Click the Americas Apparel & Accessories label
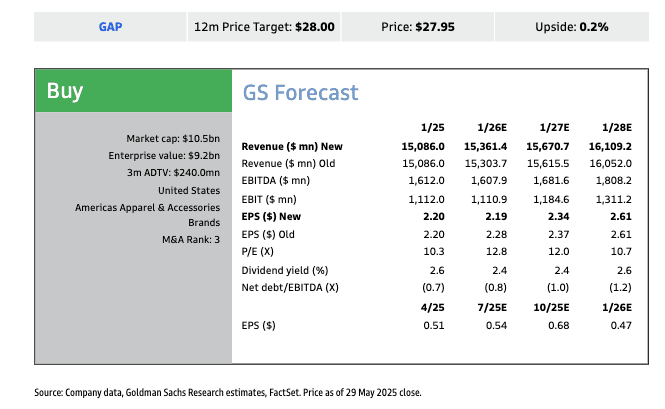This screenshot has width=665, height=409. [147, 206]
